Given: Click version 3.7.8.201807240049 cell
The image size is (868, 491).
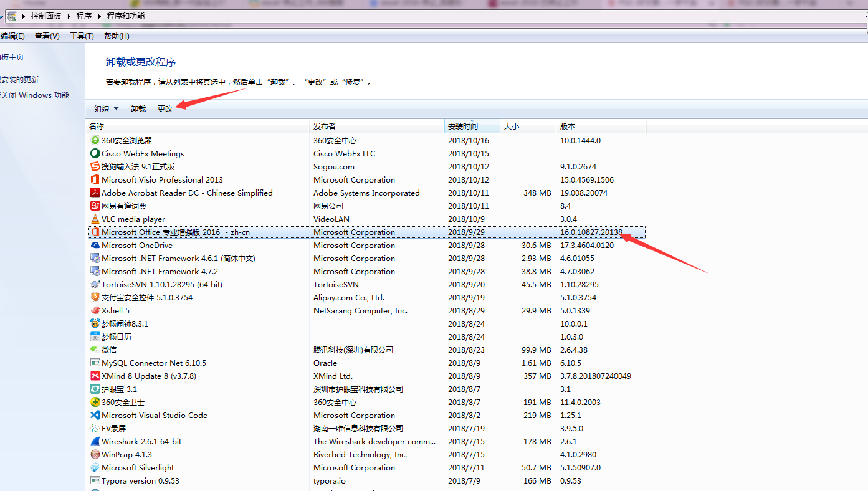Looking at the screenshot, I should click(596, 376).
